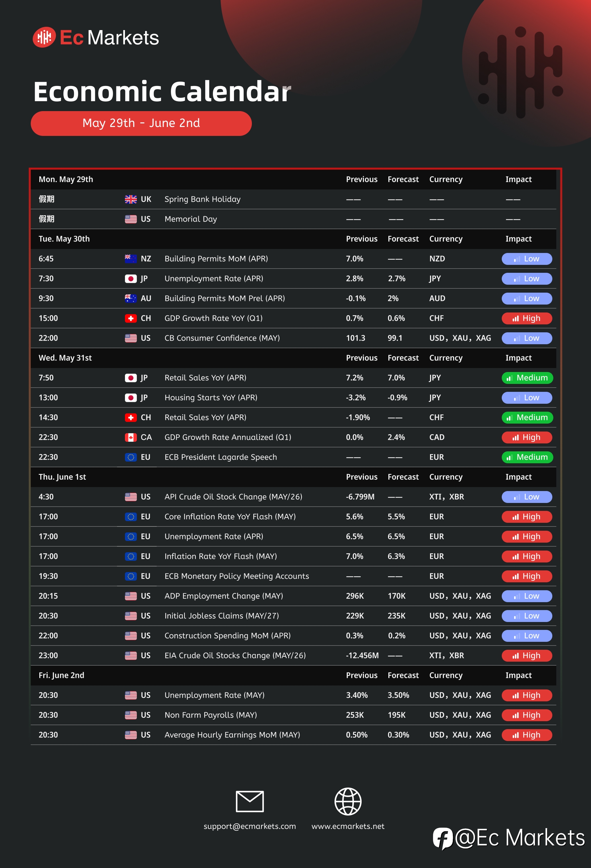This screenshot has width=591, height=868.
Task: Click the email envelope icon
Action: (250, 802)
